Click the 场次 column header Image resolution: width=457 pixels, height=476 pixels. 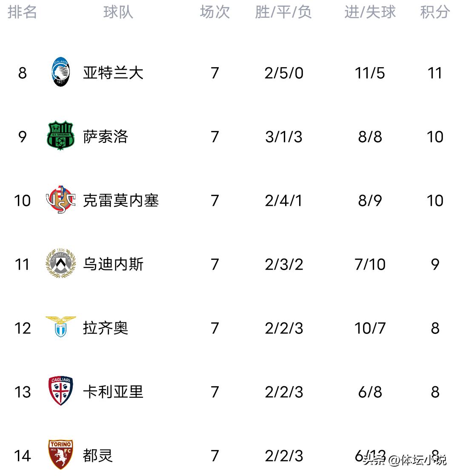point(215,12)
